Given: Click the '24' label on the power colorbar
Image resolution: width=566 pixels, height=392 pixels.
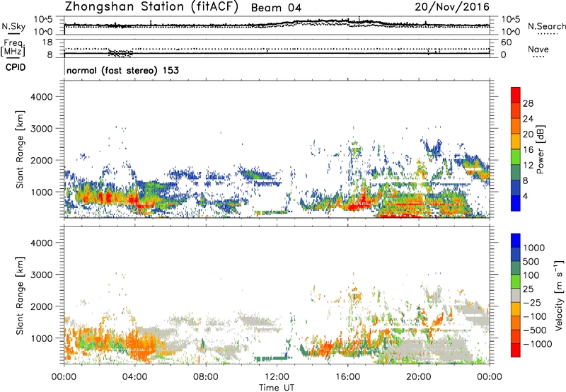Looking at the screenshot, I should (528, 119).
